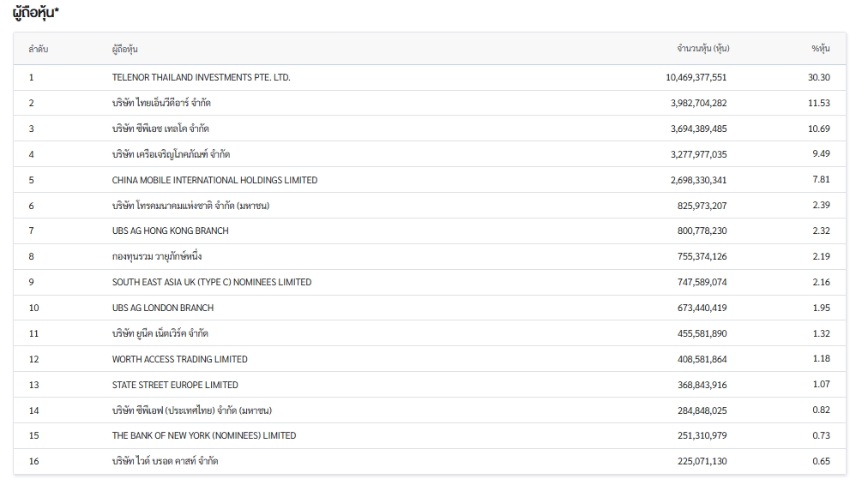Click the ผู้ถือหุ้น* section heading
Viewport: 868px width, 485px height.
(36, 12)
